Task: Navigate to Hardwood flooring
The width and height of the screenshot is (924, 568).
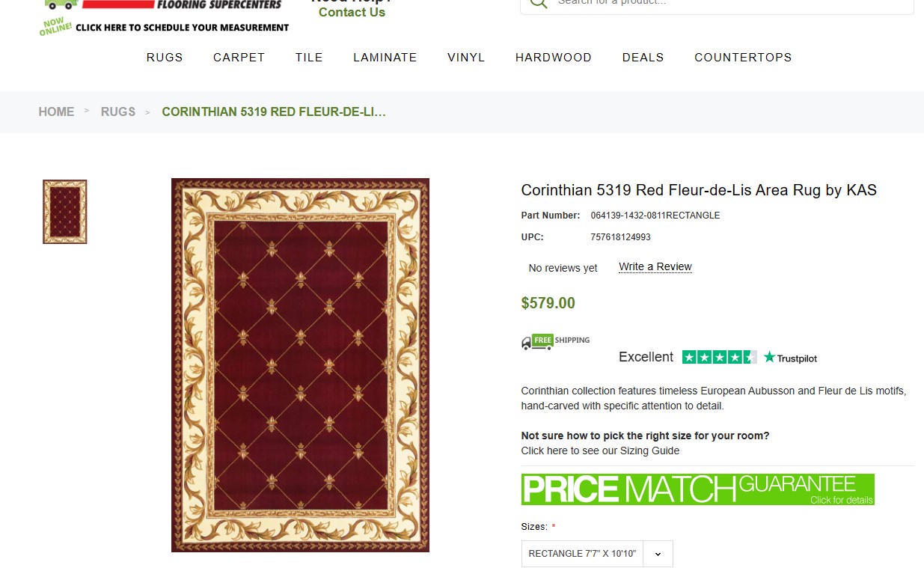Action: (x=553, y=58)
